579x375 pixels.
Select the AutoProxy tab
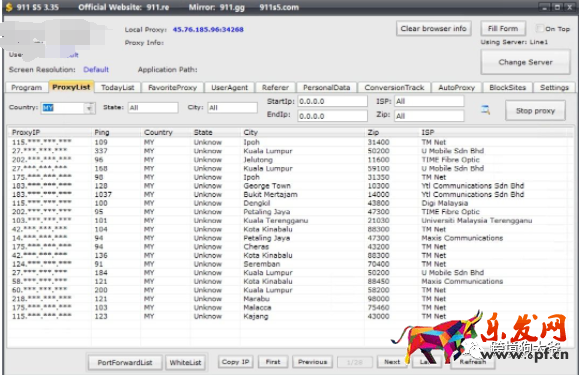tap(456, 87)
